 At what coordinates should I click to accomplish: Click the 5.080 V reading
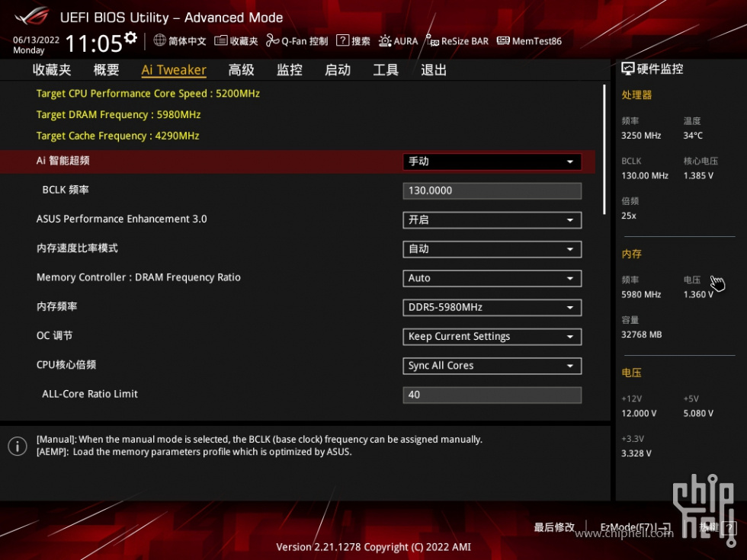698,413
